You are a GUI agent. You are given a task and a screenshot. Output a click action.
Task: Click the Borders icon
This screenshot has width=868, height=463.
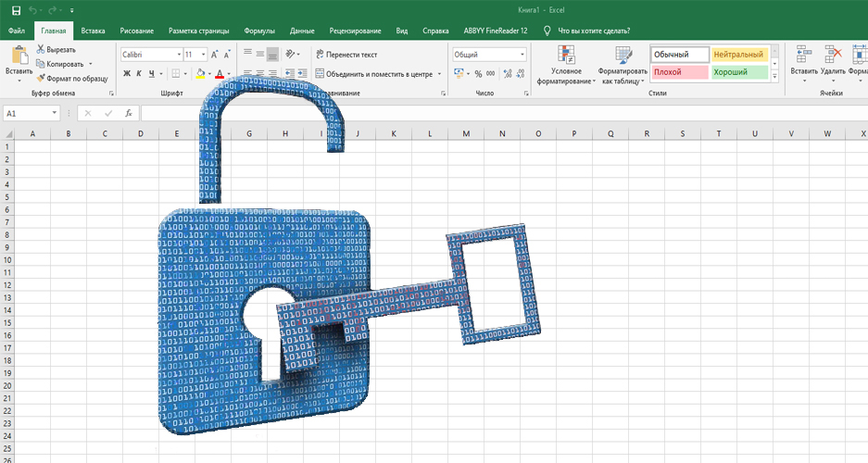click(x=175, y=73)
